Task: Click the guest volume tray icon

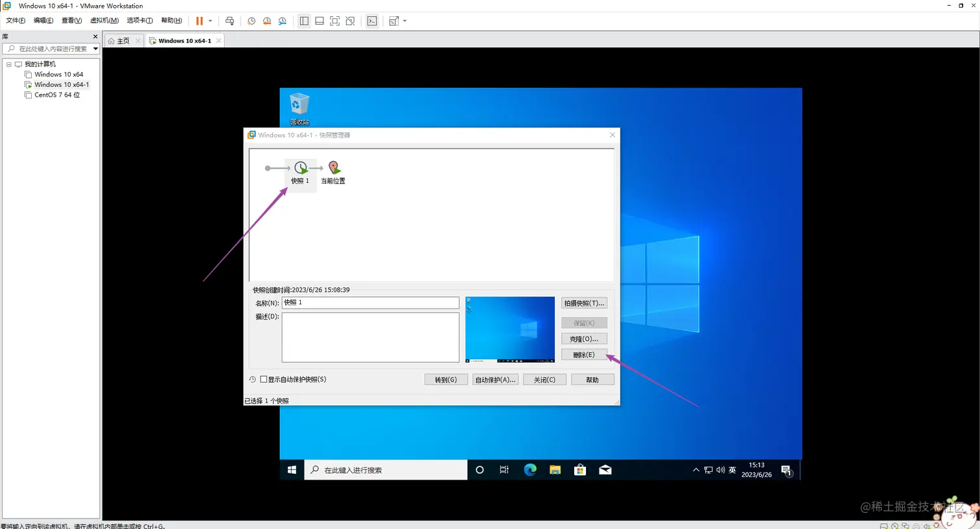Action: 720,470
